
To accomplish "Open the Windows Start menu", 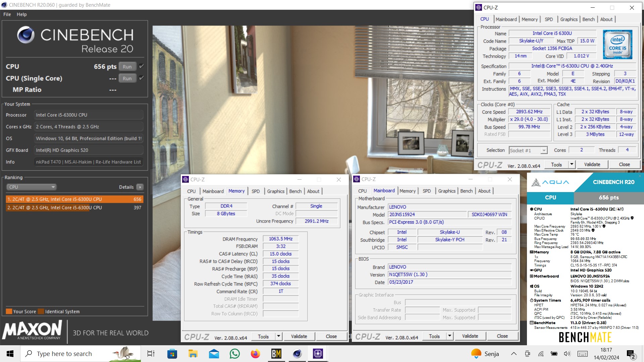I will coord(10,354).
